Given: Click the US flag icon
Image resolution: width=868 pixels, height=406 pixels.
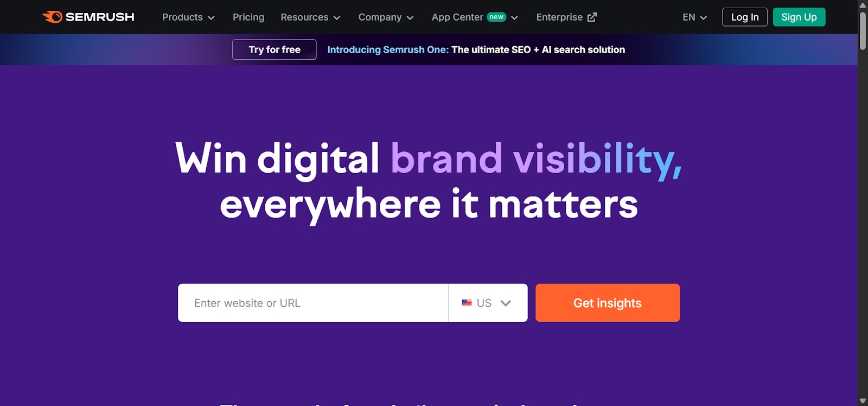Looking at the screenshot, I should [467, 303].
